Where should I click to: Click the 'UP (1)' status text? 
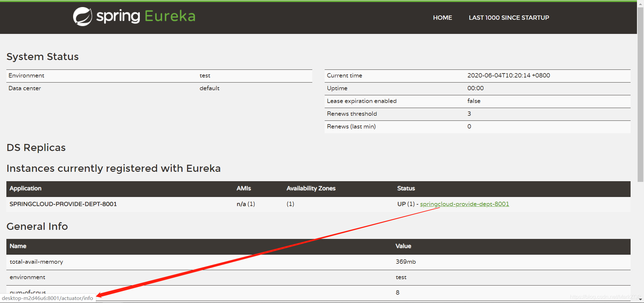pyautogui.click(x=406, y=204)
